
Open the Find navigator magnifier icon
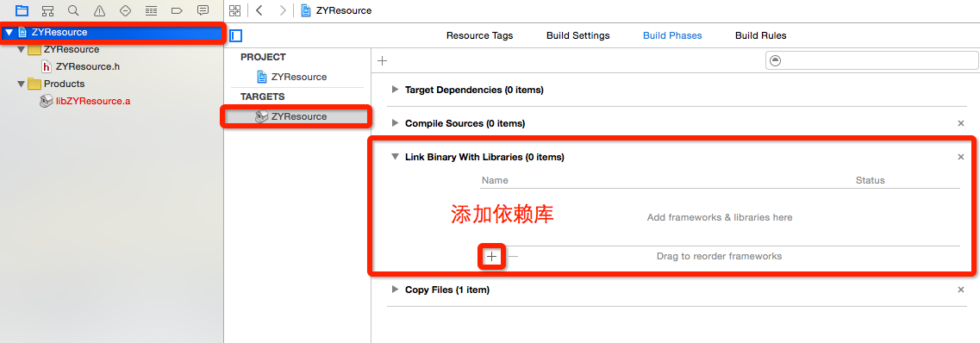tap(73, 10)
